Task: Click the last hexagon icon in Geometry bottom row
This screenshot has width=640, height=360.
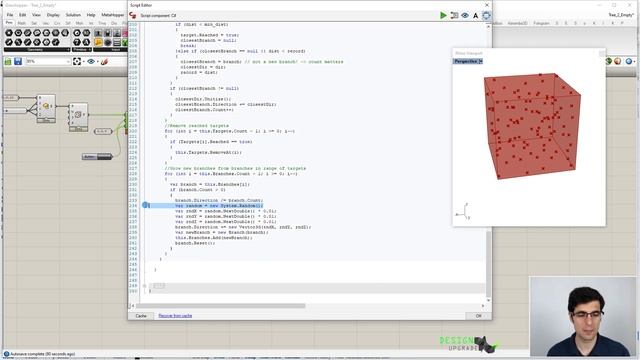Action: pyautogui.click(x=56, y=42)
